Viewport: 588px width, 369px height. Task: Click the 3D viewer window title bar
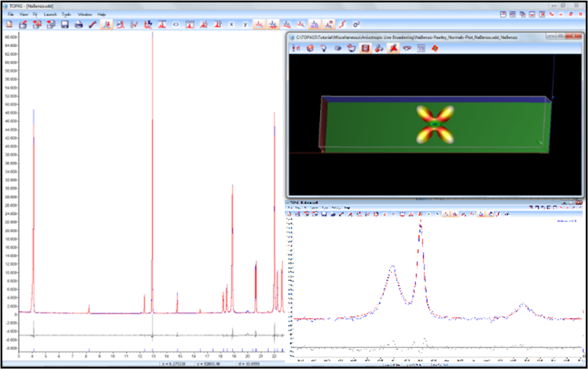pyautogui.click(x=416, y=37)
